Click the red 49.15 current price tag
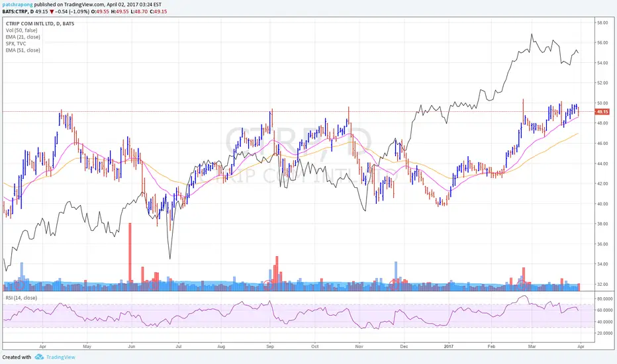Viewport: 617px width, 364px height. point(602,112)
